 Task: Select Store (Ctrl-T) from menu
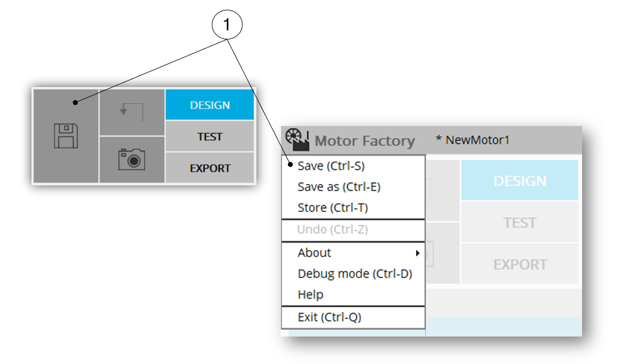[x=333, y=208]
